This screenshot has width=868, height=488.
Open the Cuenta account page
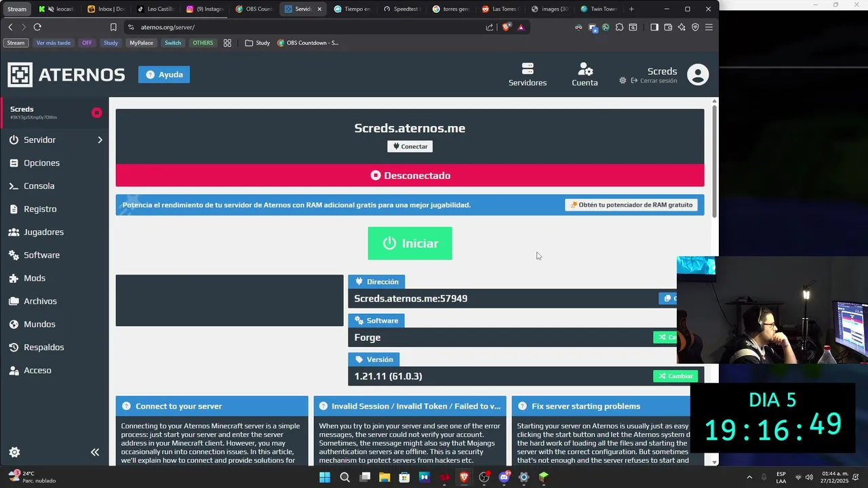point(585,75)
